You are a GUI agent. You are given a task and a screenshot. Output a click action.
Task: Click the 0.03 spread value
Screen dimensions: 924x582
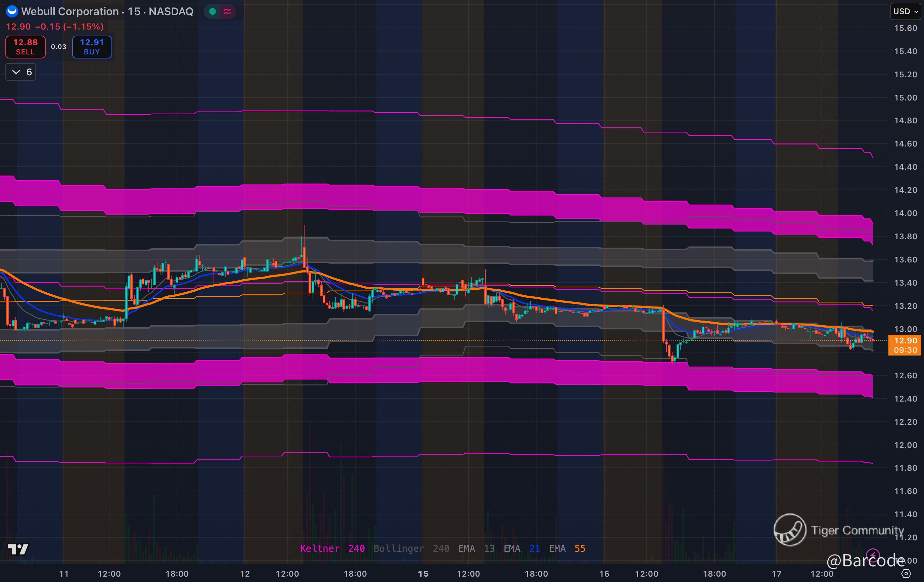click(59, 47)
